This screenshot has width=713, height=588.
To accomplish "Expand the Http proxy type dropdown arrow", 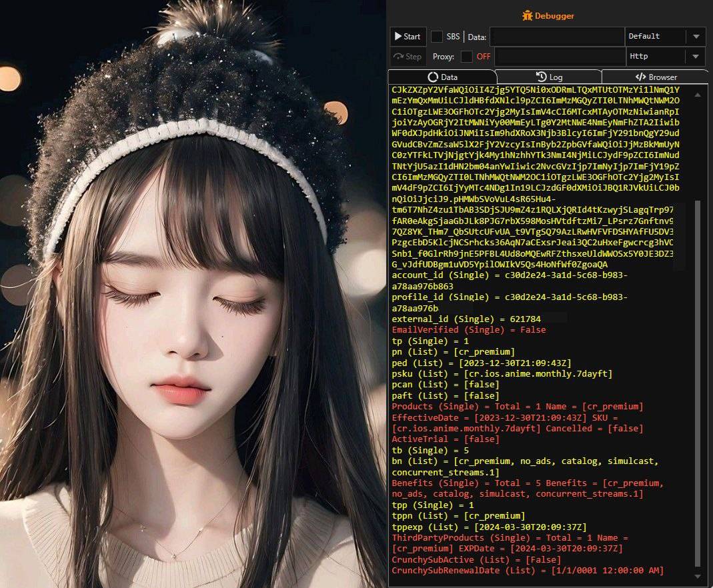I will (x=696, y=57).
